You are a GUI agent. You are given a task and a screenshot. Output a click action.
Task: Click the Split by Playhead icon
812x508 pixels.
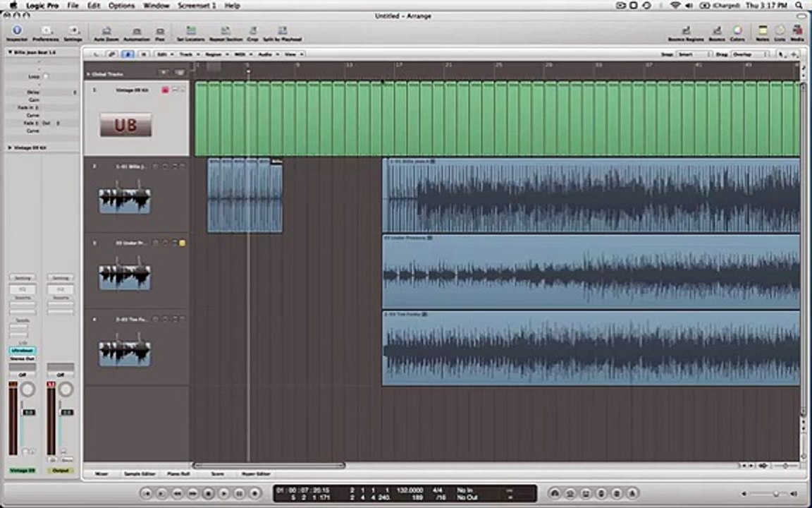pos(282,31)
